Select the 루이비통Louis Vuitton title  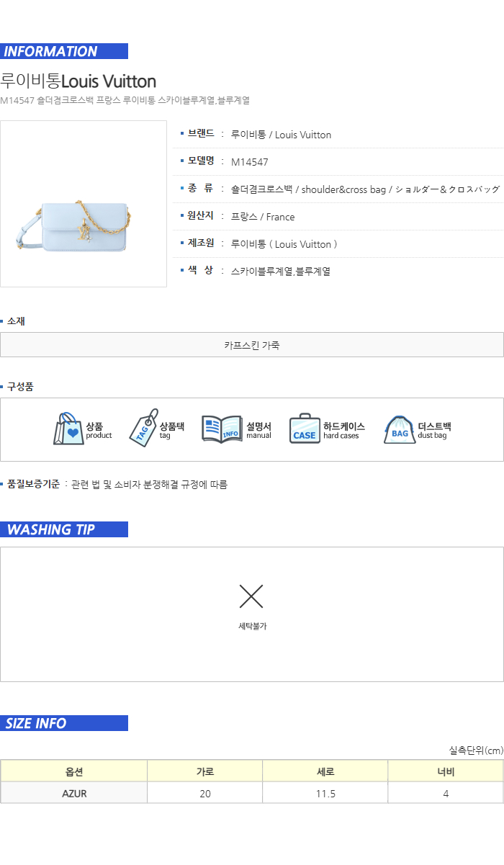[x=78, y=81]
